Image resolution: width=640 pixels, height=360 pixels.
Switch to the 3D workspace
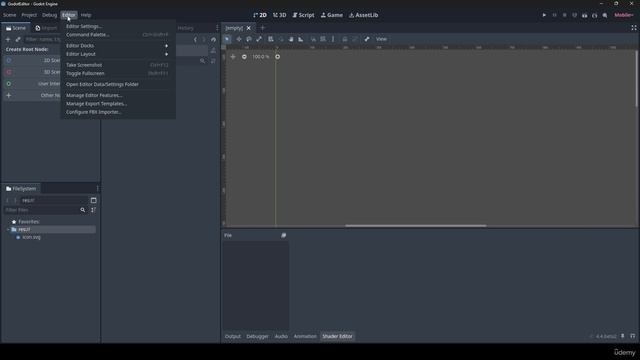coord(280,15)
